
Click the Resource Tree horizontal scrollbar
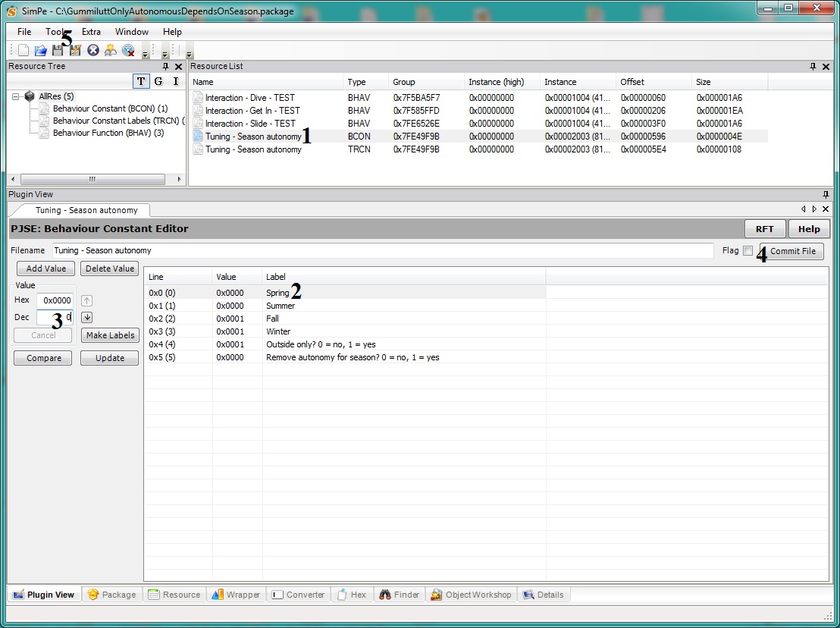point(92,179)
